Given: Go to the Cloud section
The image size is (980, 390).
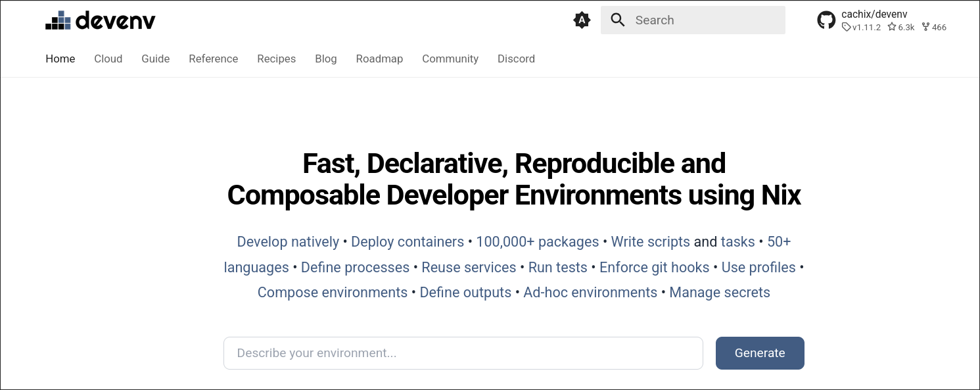Looking at the screenshot, I should [x=108, y=59].
